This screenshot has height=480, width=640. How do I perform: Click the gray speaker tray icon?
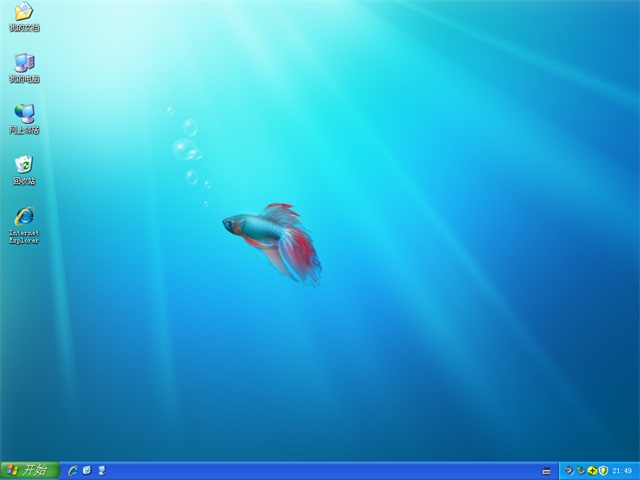pyautogui.click(x=569, y=470)
